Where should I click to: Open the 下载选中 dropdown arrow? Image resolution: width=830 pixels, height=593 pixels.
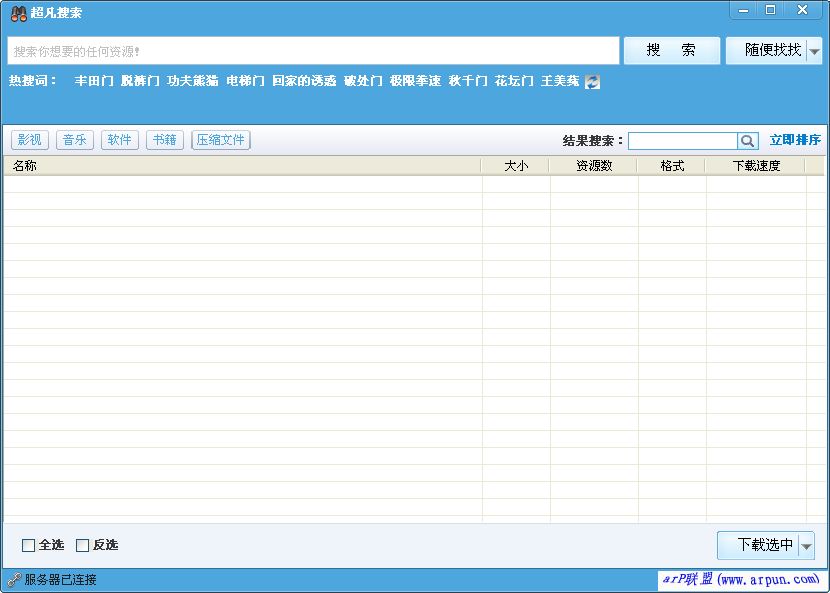[807, 546]
